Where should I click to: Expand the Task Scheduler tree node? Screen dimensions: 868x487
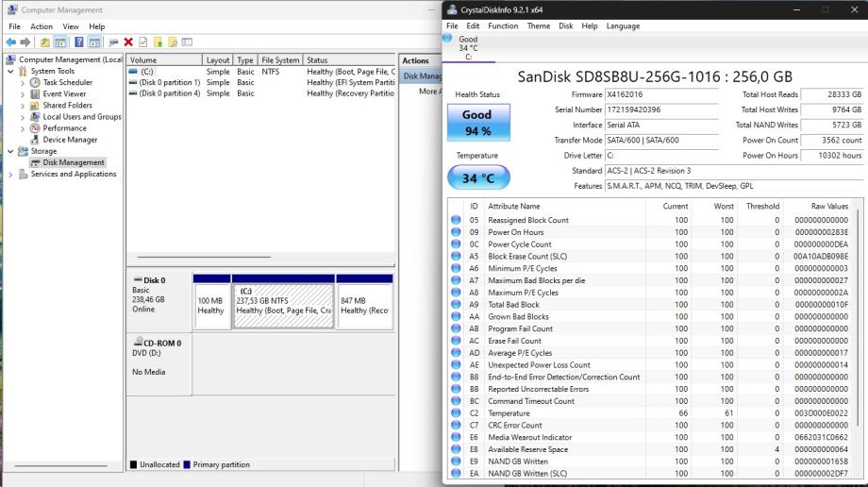[22, 82]
